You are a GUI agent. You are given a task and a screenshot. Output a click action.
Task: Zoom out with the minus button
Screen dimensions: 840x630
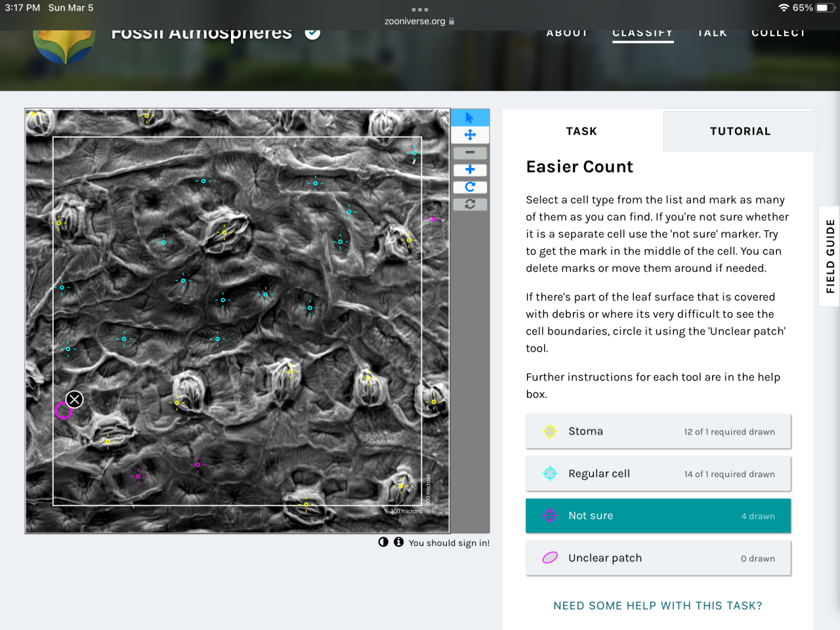[470, 152]
